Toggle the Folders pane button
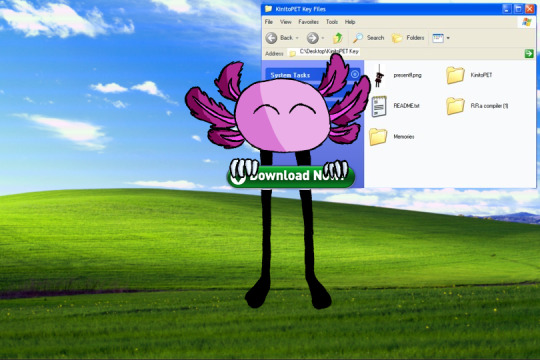The width and height of the screenshot is (540, 360). tap(408, 38)
